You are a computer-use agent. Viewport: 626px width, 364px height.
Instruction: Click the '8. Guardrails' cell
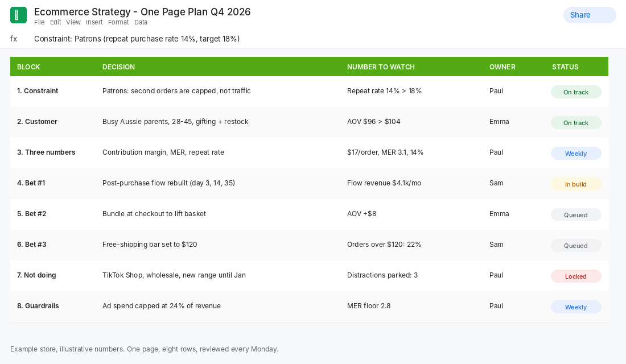[38, 306]
